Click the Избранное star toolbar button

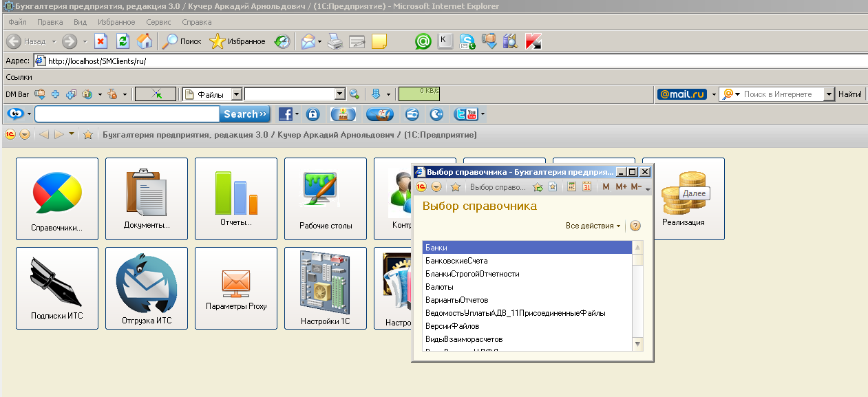tap(237, 41)
